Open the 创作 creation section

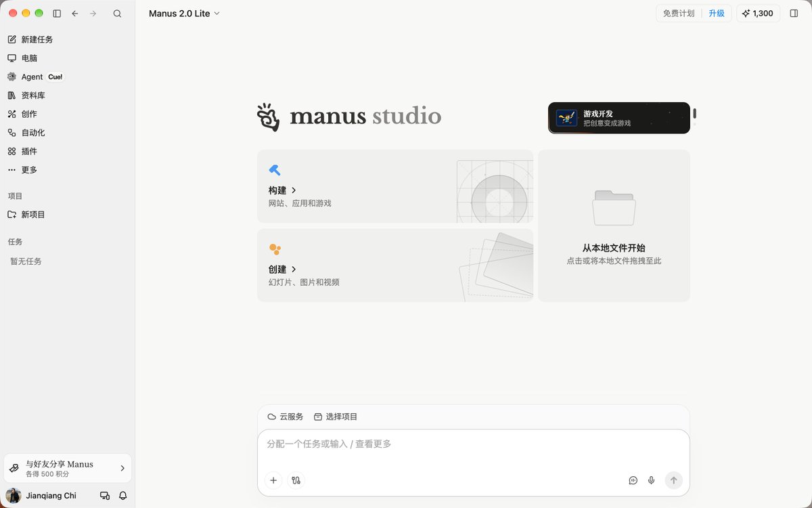[68, 114]
